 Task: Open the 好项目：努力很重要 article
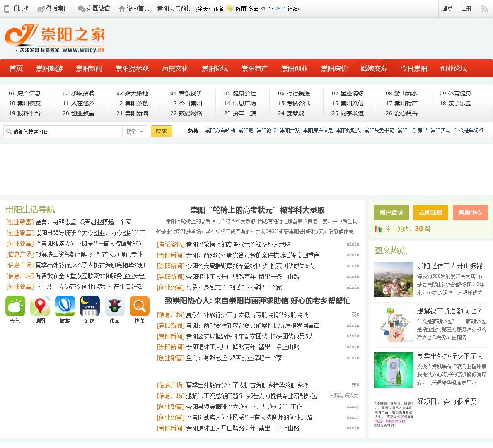click(448, 402)
